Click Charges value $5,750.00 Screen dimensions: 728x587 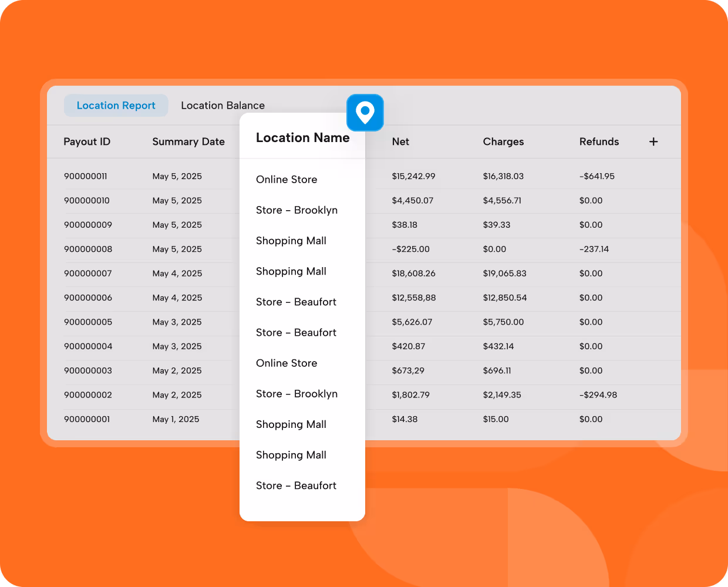pos(503,322)
